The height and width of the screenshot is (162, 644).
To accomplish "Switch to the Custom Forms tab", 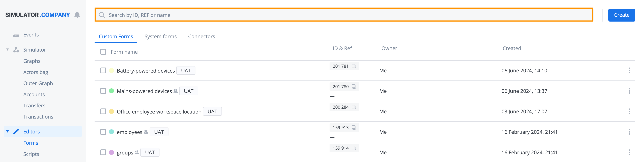I will click(116, 36).
